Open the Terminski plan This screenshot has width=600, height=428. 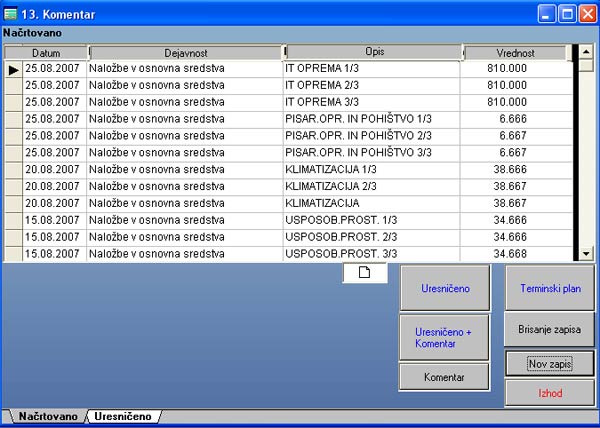[x=549, y=288]
